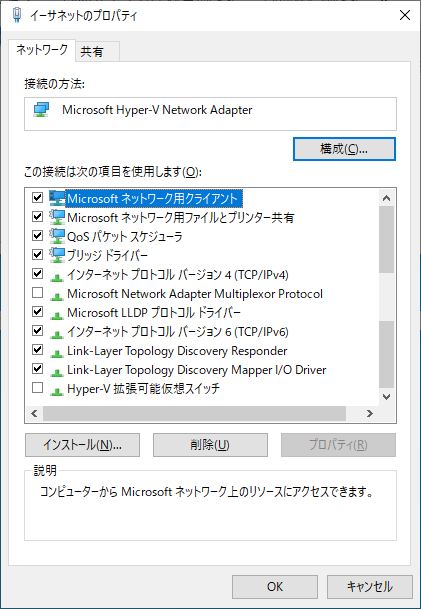Select Hyper-V 拡張可能仮想スイッチ text
This screenshot has width=421, height=609.
coord(144,389)
